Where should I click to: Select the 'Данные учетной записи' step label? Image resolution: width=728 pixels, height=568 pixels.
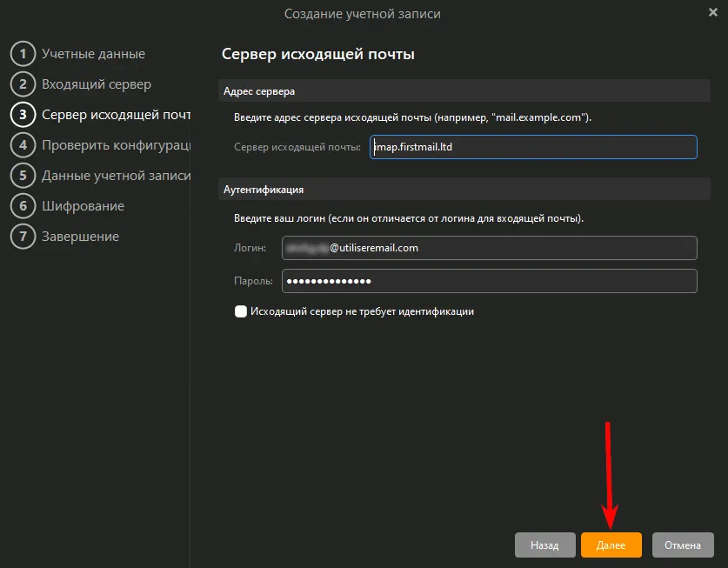coord(116,176)
